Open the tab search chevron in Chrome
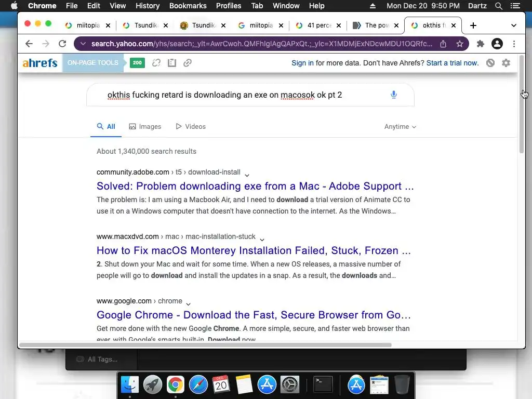The width and height of the screenshot is (532, 399). click(514, 25)
